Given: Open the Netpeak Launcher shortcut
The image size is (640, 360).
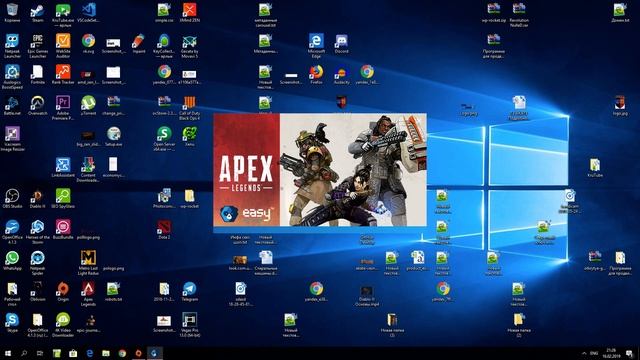Looking at the screenshot, I should (x=12, y=46).
